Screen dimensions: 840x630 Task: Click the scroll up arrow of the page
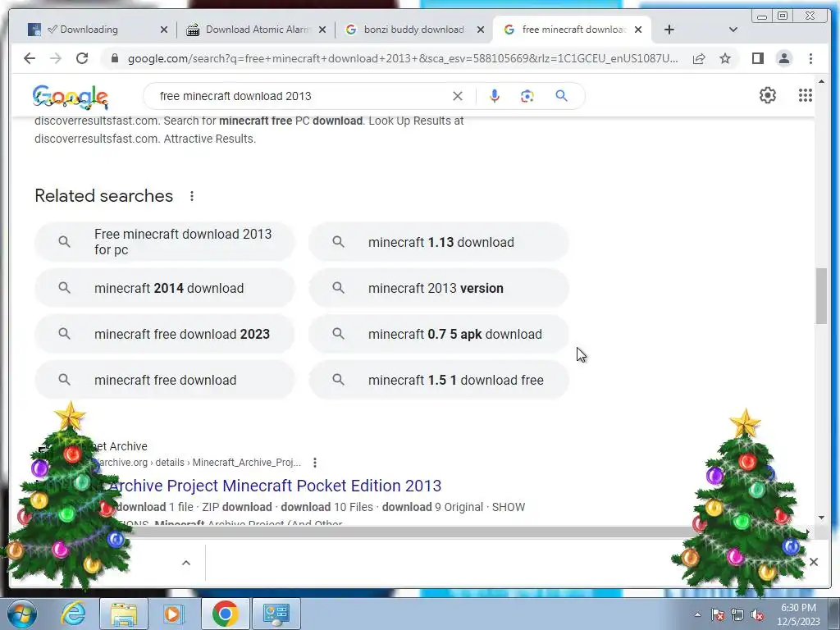821,81
